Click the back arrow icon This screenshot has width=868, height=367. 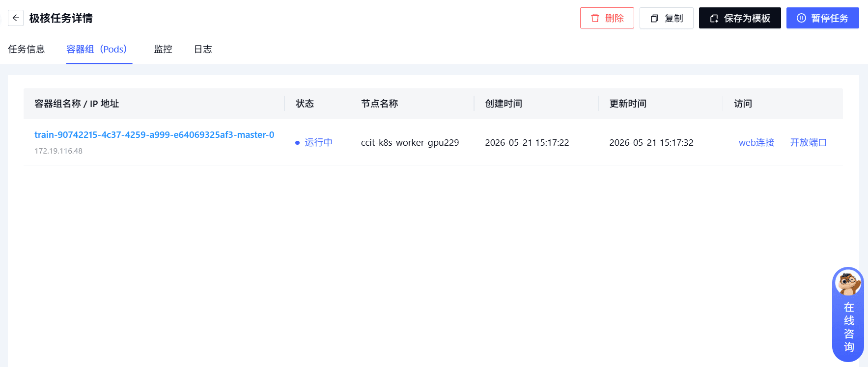click(x=16, y=18)
